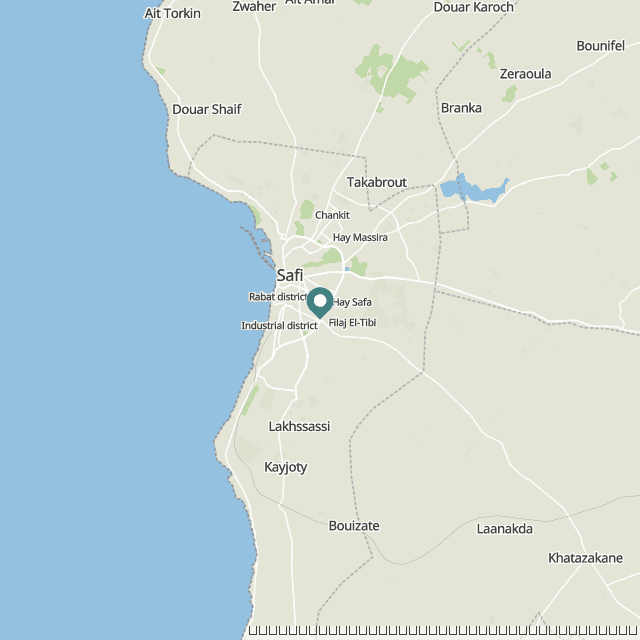This screenshot has width=640, height=640.
Task: Click the Kayjoty label
Action: (x=286, y=467)
